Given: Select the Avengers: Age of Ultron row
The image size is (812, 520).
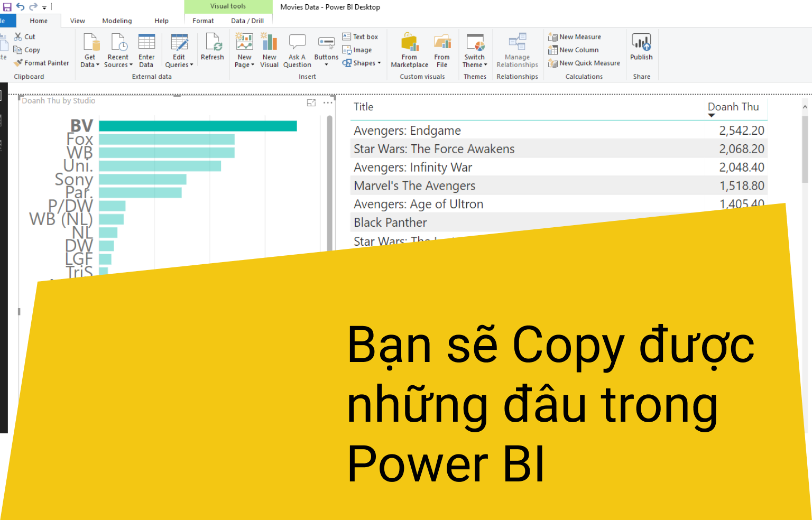Looking at the screenshot, I should click(x=559, y=204).
